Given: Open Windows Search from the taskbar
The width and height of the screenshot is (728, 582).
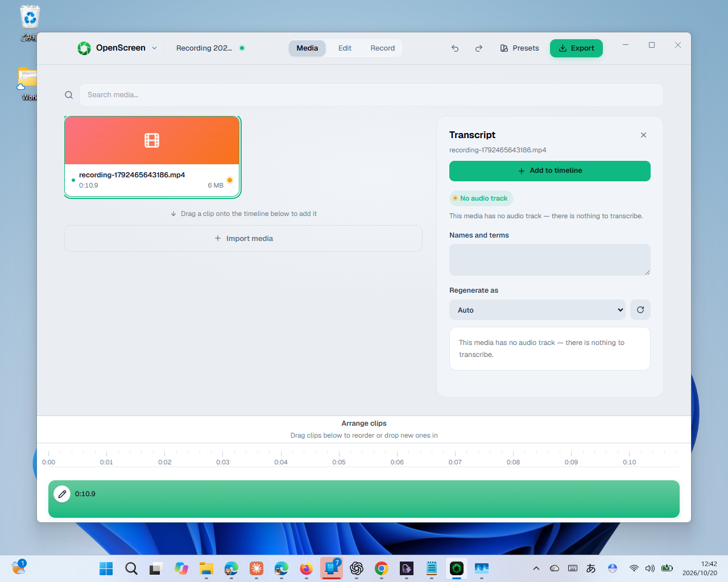Looking at the screenshot, I should pos(131,568).
